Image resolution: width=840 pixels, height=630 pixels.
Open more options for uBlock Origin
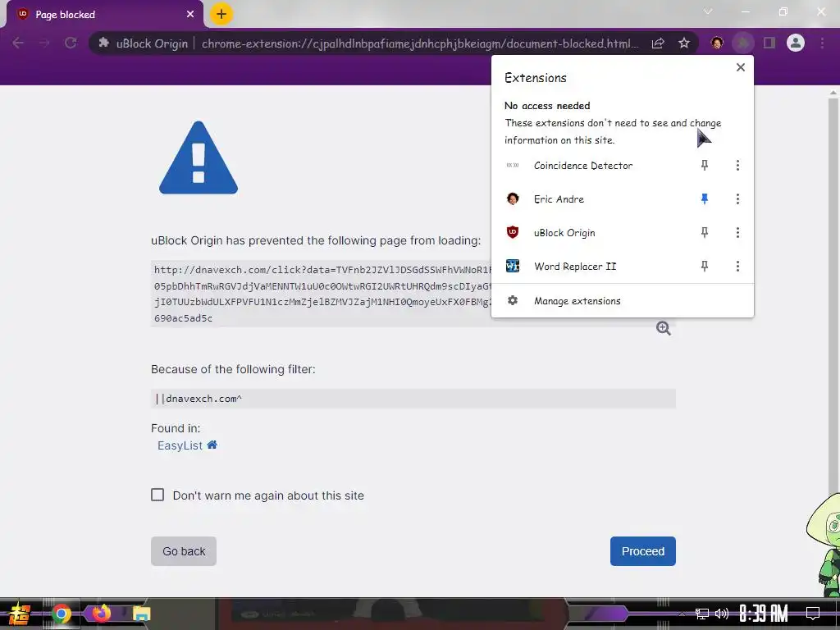click(737, 232)
